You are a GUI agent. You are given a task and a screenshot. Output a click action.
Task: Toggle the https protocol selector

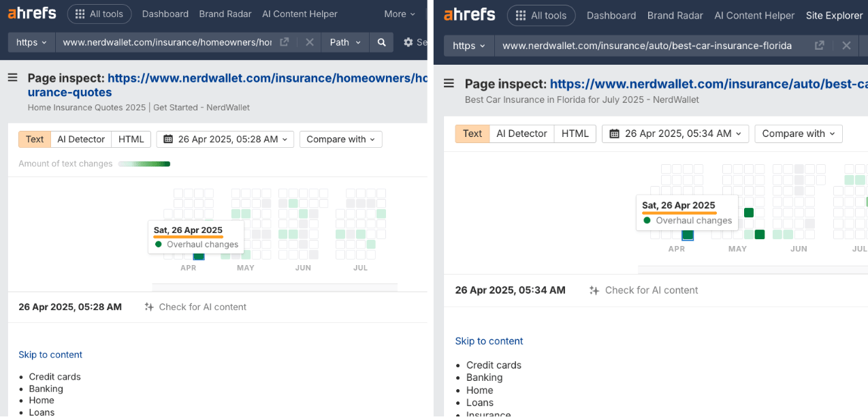pos(31,42)
